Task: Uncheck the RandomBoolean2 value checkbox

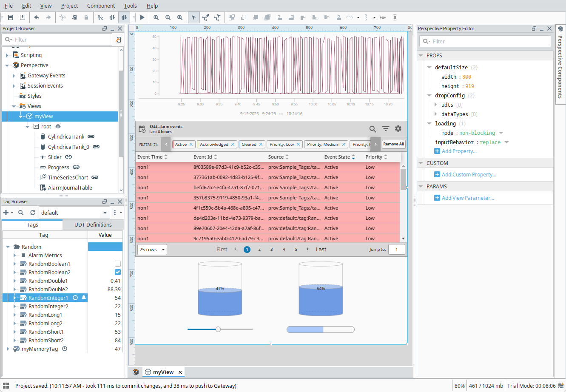Action: pos(118,272)
